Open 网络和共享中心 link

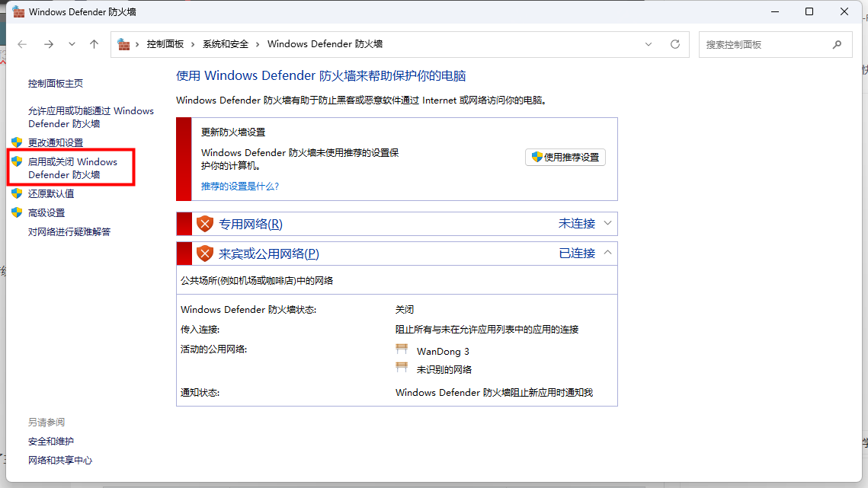point(59,461)
